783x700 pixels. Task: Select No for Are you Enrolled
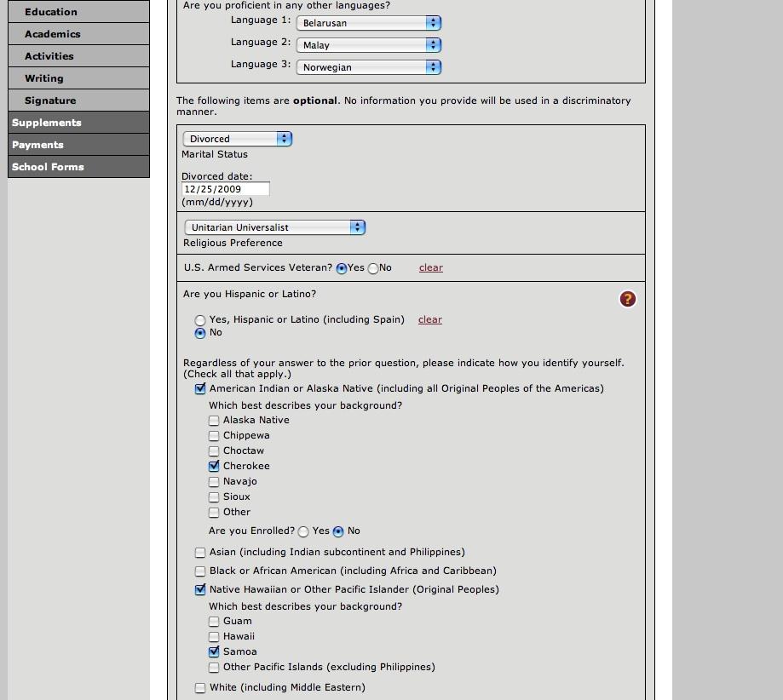point(338,531)
